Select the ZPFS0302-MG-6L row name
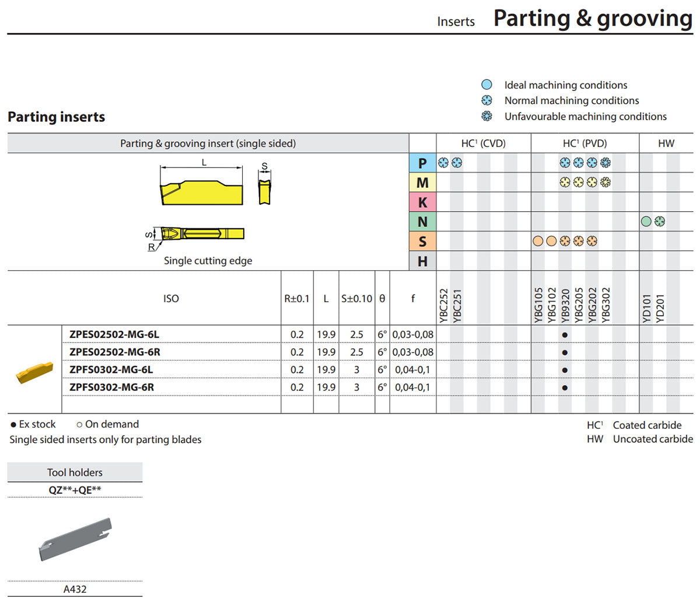This screenshot has width=700, height=612. [x=111, y=369]
